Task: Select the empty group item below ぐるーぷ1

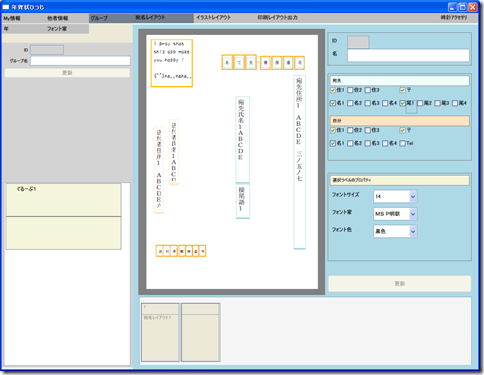Action: coord(63,233)
